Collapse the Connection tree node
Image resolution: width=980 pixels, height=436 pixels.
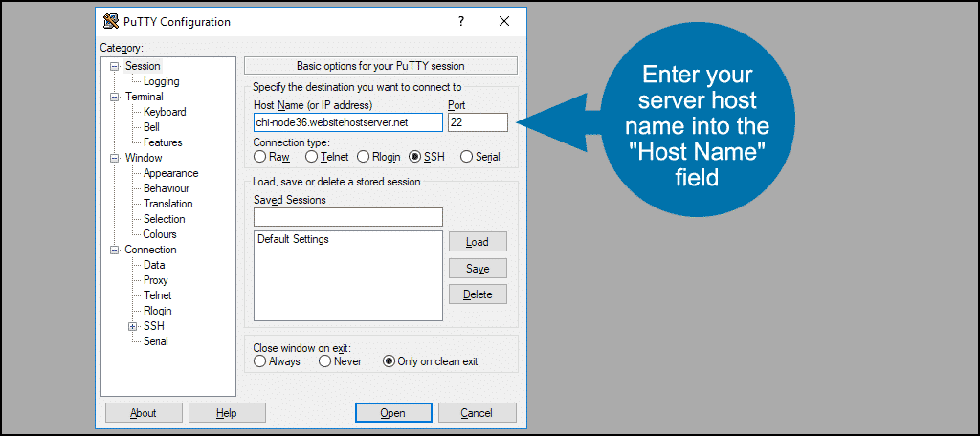(x=115, y=250)
